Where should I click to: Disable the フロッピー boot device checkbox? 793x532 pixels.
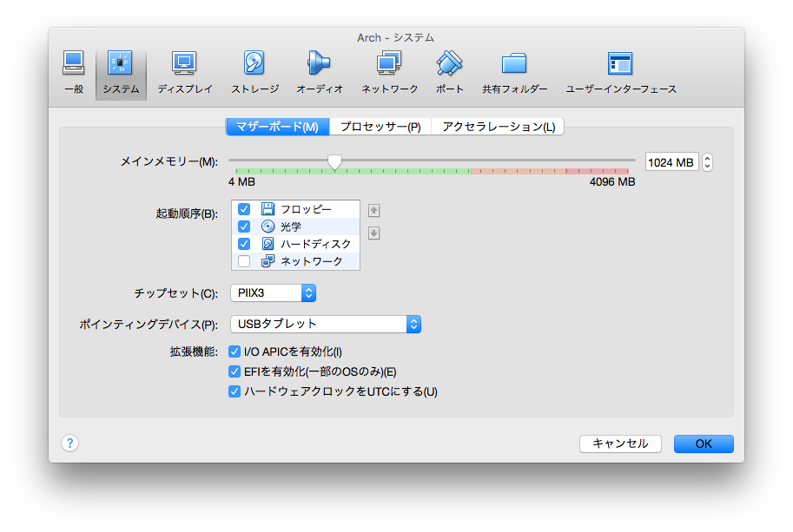pyautogui.click(x=244, y=208)
